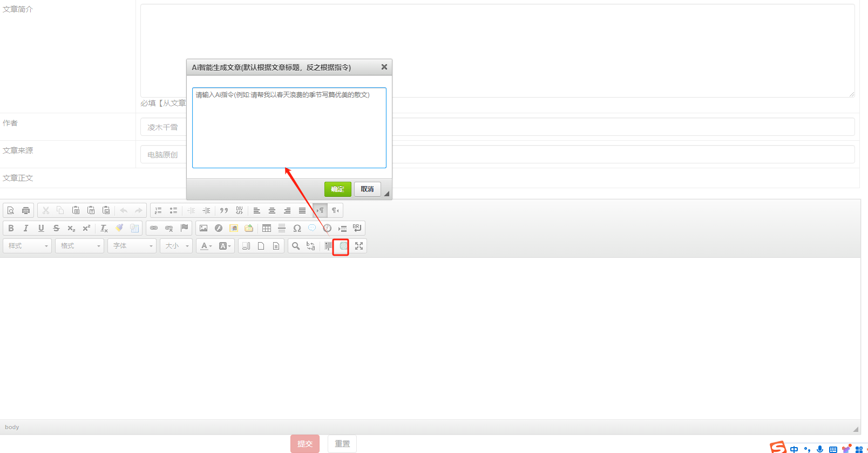This screenshot has width=868, height=453.
Task: Insert an anchor (flag icon)
Action: (184, 228)
